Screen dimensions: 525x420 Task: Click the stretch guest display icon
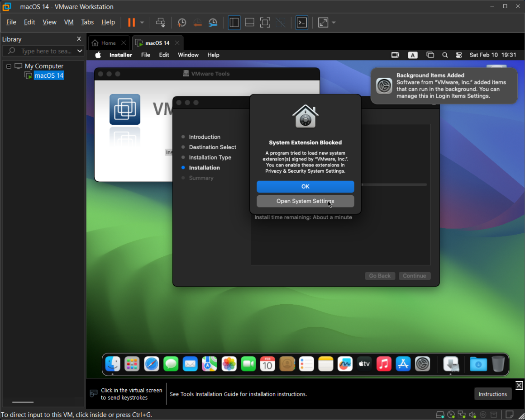coord(323,23)
